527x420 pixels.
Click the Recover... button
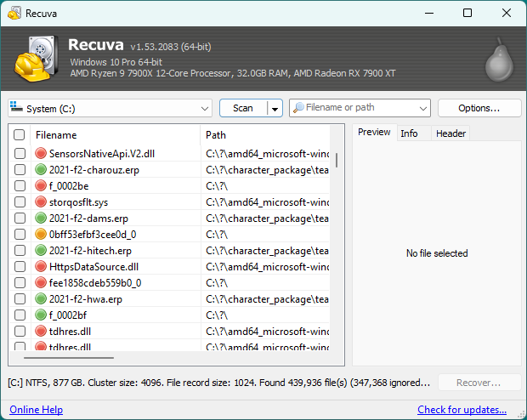point(479,383)
